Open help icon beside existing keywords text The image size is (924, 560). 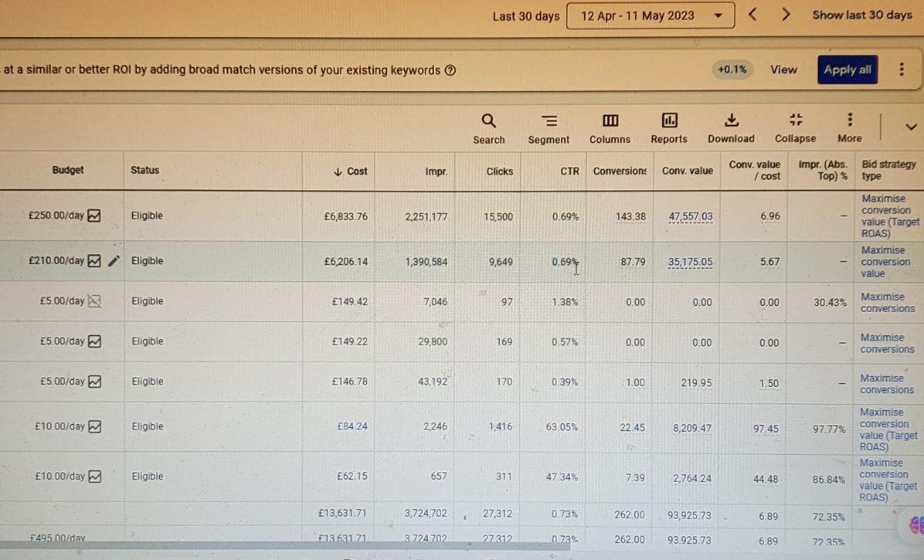click(450, 70)
